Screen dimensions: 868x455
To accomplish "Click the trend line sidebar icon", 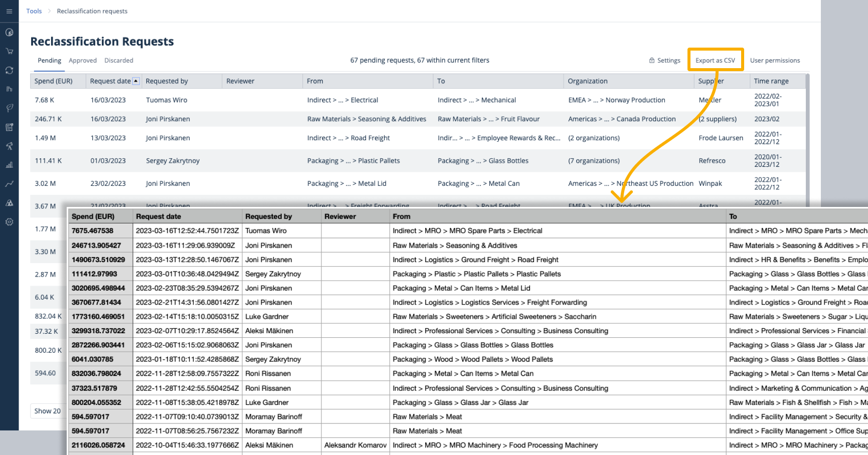I will point(9,184).
